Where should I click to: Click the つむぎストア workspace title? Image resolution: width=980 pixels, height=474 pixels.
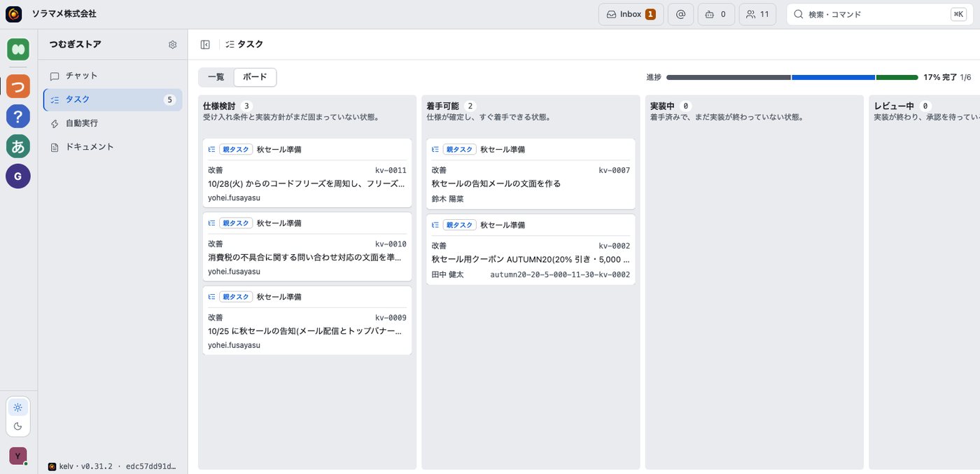click(75, 44)
